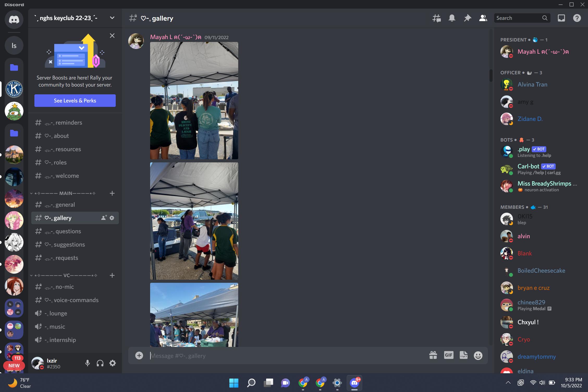Image resolution: width=588 pixels, height=392 pixels.
Task: Open the emoji picker smiley
Action: tap(478, 356)
